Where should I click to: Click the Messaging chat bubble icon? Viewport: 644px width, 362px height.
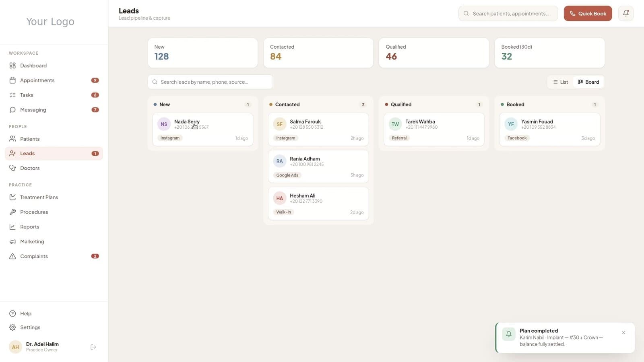click(x=12, y=110)
